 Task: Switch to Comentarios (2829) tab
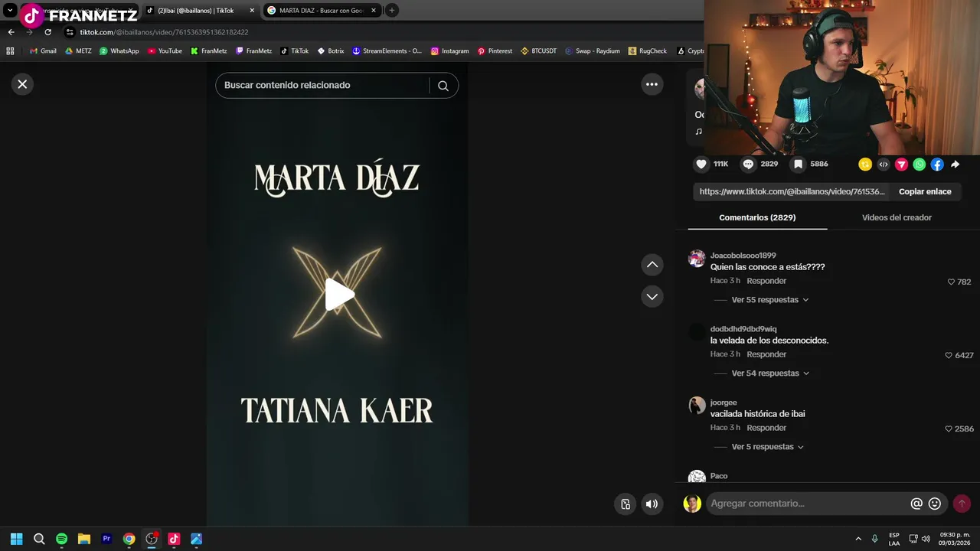757,217
